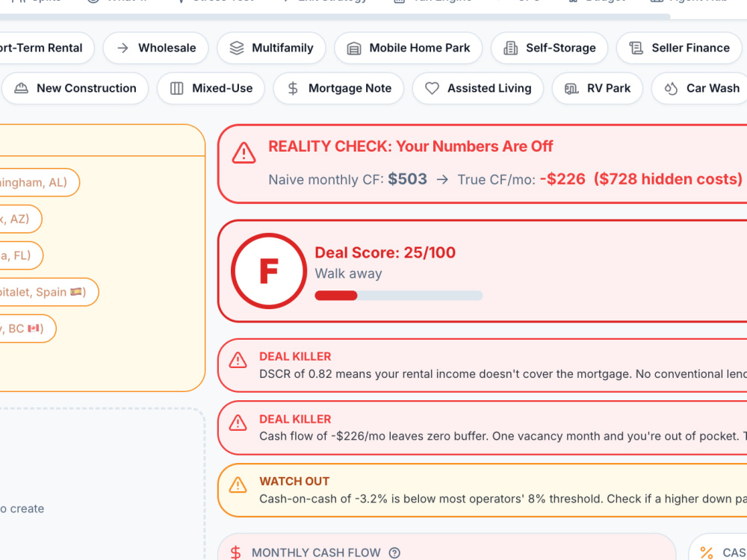Click the RV Park camper icon
Viewport: 747px width, 560px height.
571,89
